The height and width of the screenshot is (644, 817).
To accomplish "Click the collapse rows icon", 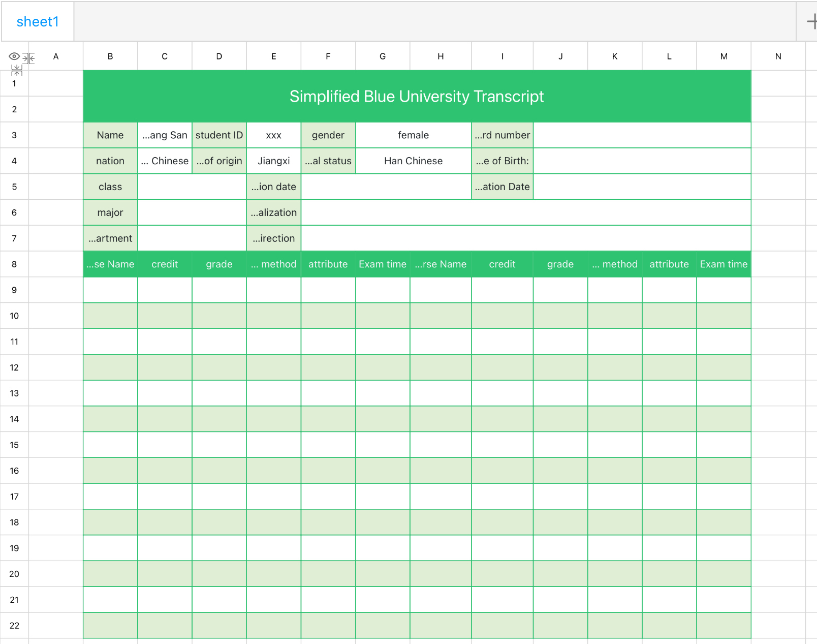I will (x=17, y=70).
